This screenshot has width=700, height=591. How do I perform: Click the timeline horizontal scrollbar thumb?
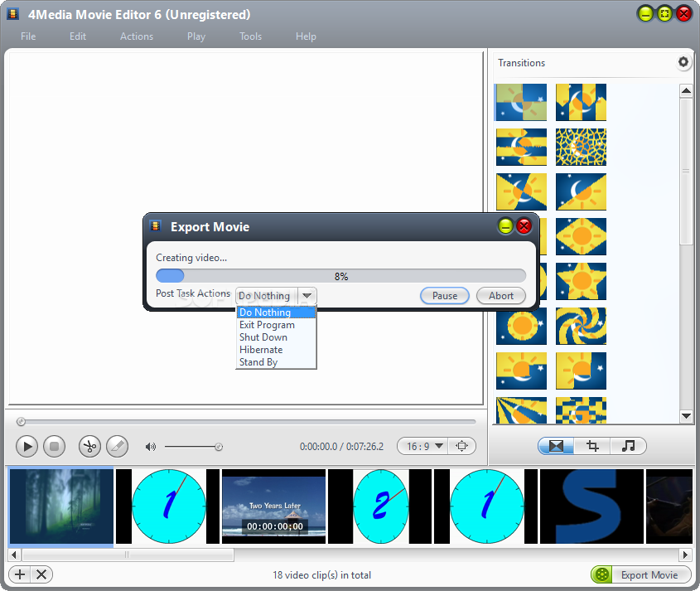[128, 555]
